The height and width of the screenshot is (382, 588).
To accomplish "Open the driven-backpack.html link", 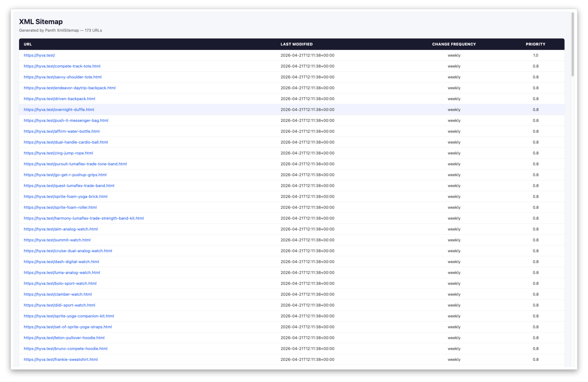I will click(x=59, y=98).
